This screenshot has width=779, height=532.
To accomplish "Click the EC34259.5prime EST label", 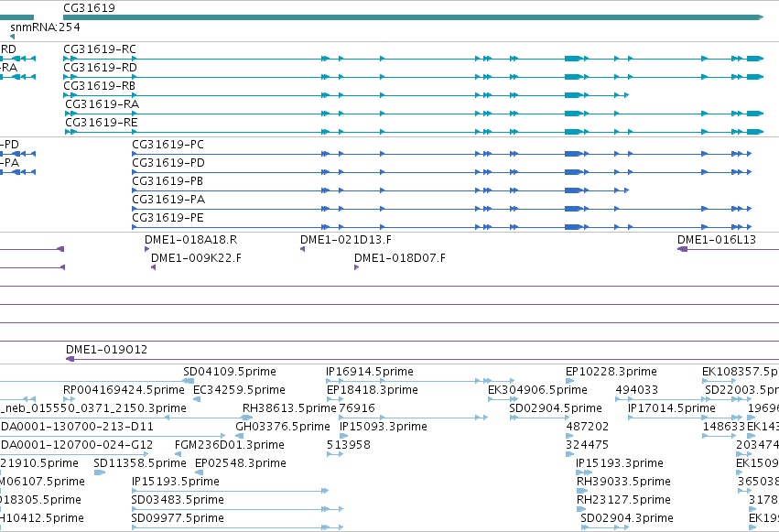I will (239, 390).
